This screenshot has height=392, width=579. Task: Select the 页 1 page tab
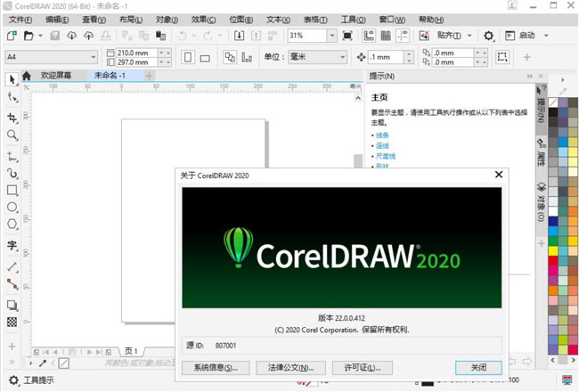[131, 351]
